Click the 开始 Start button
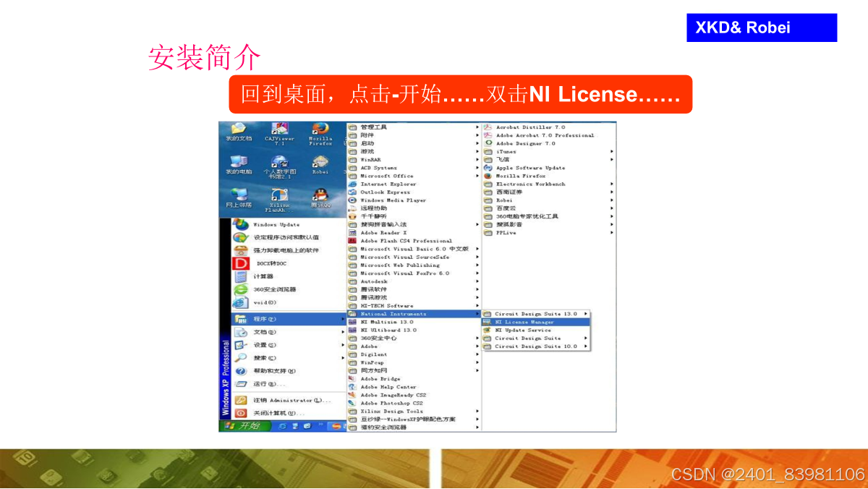 pyautogui.click(x=244, y=426)
